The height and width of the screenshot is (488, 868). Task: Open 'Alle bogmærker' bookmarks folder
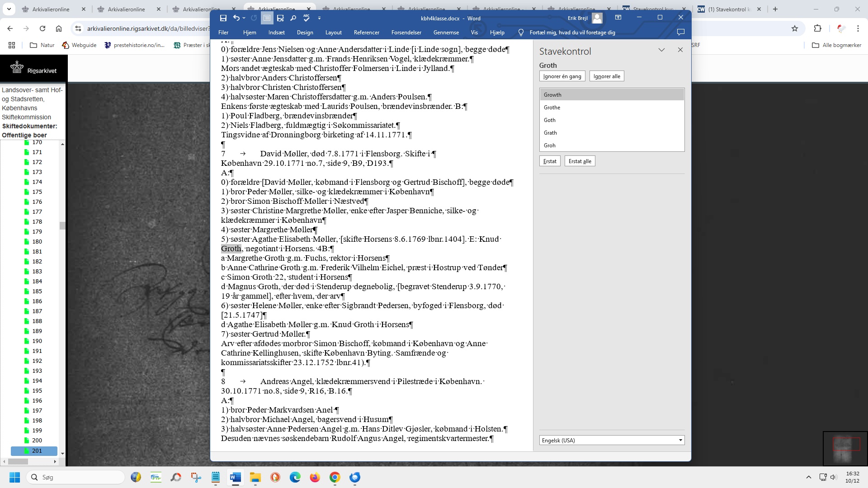tap(837, 45)
